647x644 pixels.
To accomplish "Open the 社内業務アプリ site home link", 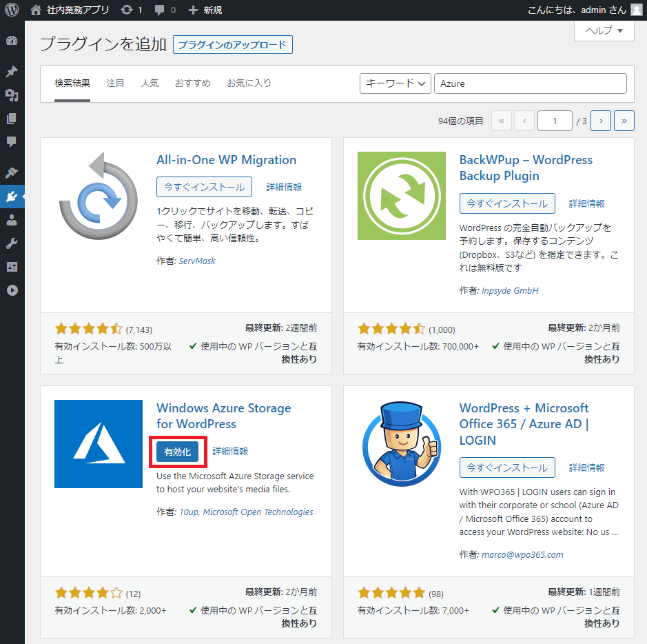I will pyautogui.click(x=70, y=10).
